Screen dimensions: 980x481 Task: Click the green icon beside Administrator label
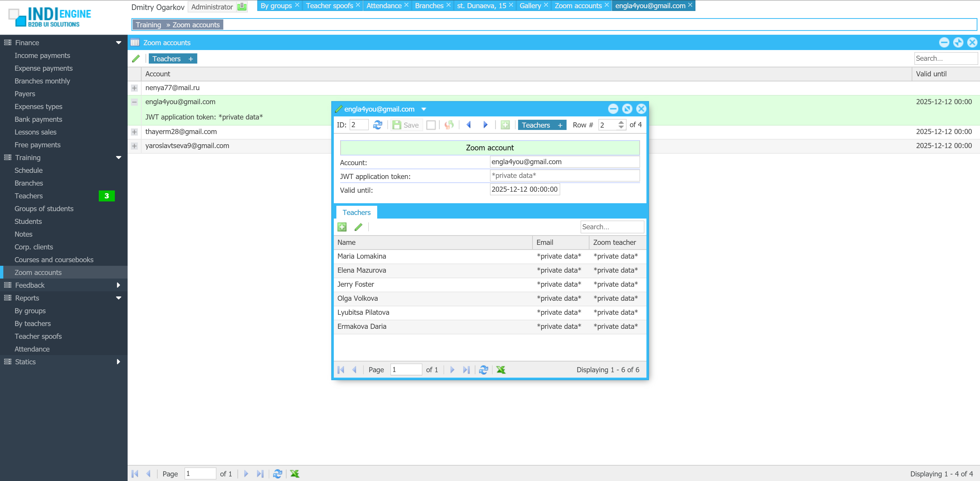242,7
